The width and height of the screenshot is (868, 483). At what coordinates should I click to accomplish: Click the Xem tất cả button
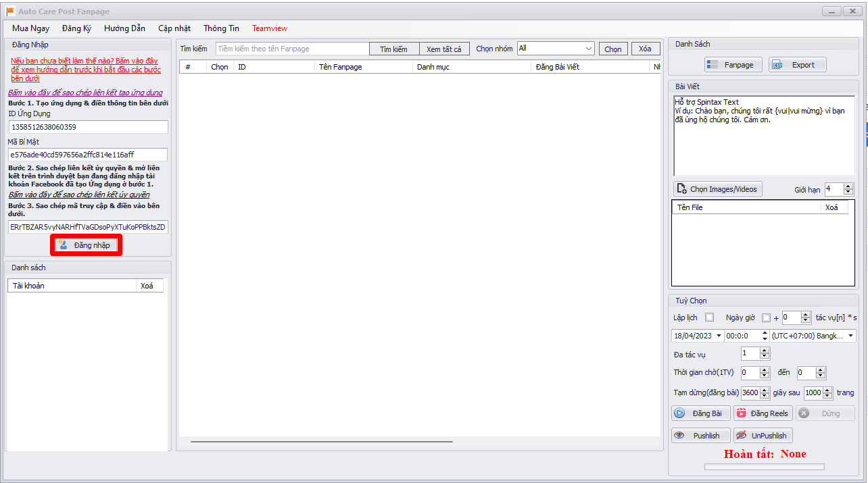[x=443, y=49]
